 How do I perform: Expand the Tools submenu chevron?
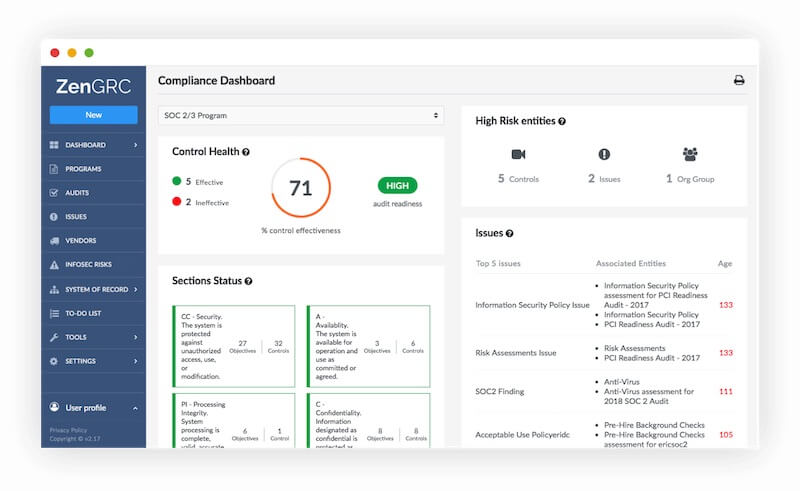point(135,337)
